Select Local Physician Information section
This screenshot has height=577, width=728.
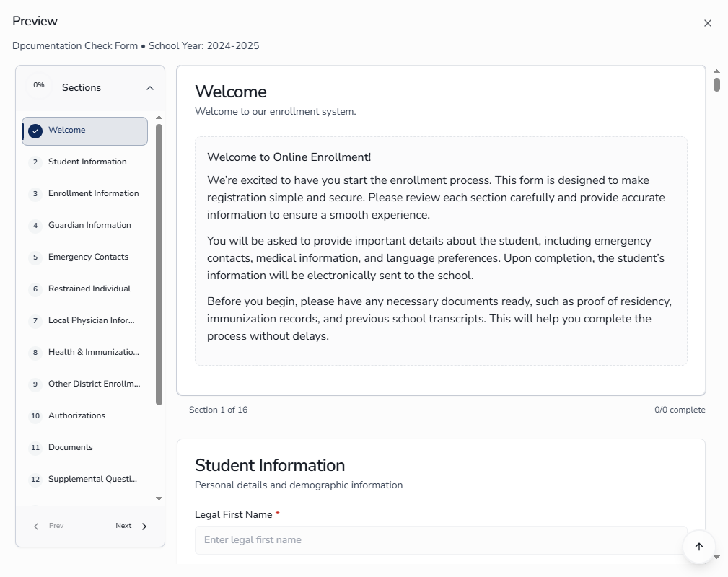(x=85, y=321)
